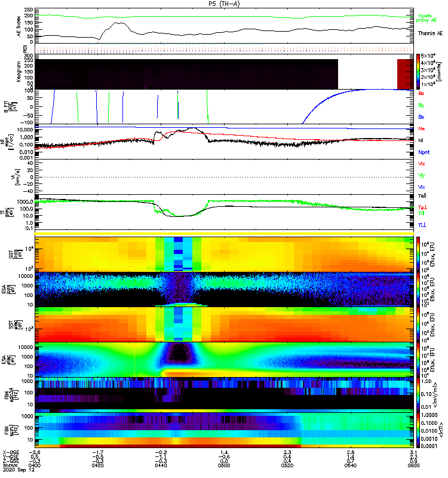Click the 0520 time tick label
This screenshot has width=448, height=478.
(287, 465)
